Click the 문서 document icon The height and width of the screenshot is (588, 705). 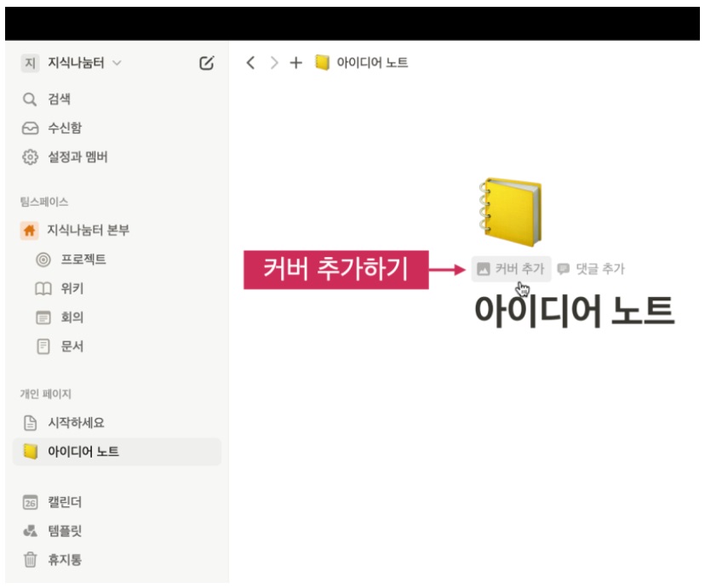(x=43, y=347)
